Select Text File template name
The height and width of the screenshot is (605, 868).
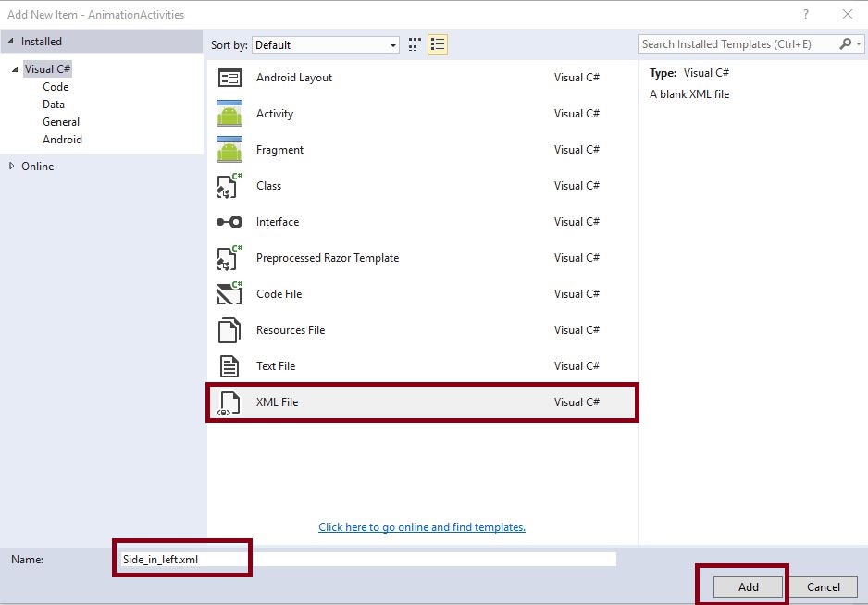coord(276,366)
